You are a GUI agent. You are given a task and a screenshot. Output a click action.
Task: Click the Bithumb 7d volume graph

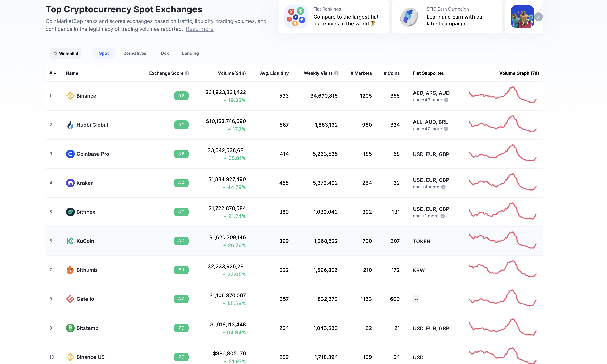(503, 269)
